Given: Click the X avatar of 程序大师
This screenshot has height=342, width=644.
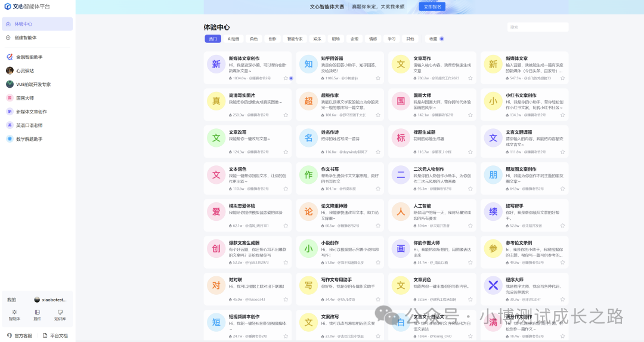Looking at the screenshot, I should coord(493,285).
